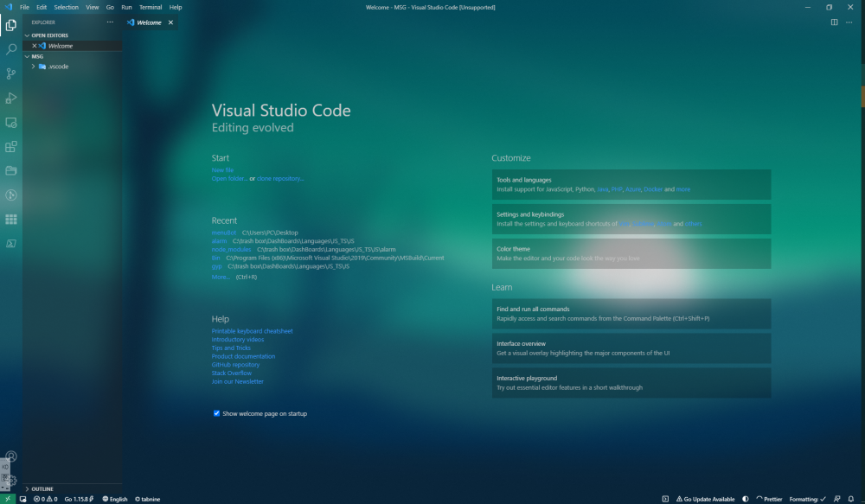Image resolution: width=865 pixels, height=504 pixels.
Task: Open the editor more actions ellipsis
Action: click(x=849, y=22)
